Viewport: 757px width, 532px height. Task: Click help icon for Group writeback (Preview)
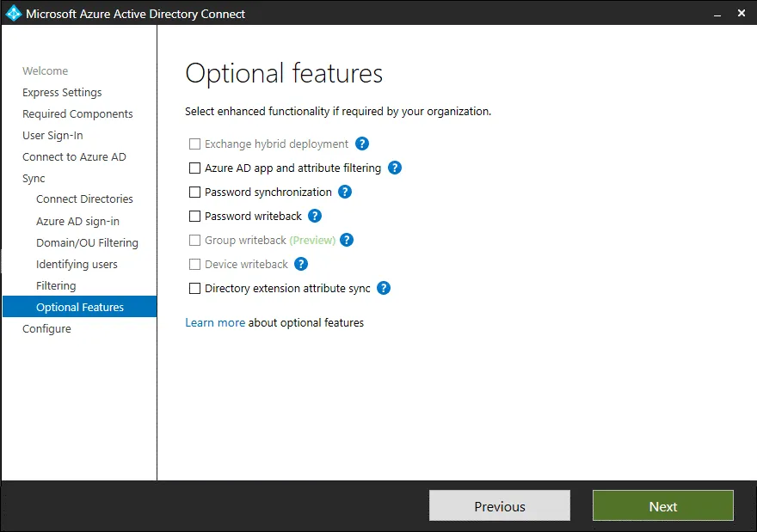[347, 241]
